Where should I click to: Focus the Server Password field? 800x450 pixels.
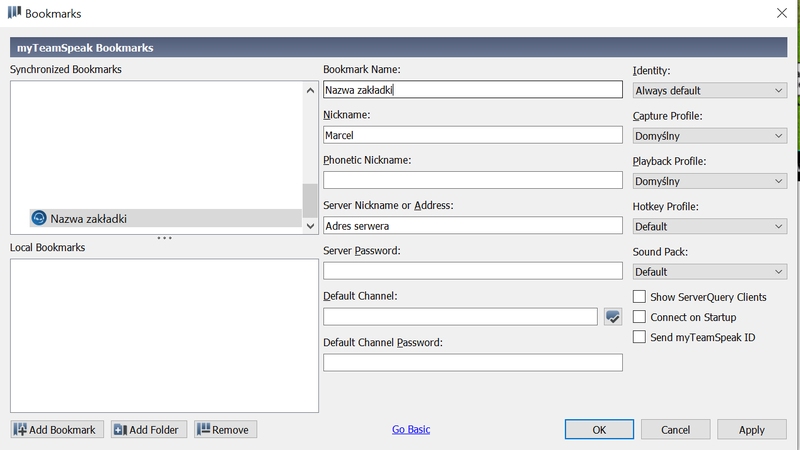(472, 271)
